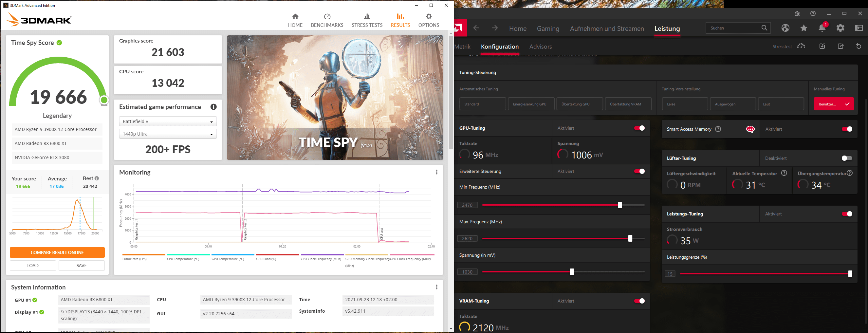Click the search magnifier in Radeon Software

764,28
